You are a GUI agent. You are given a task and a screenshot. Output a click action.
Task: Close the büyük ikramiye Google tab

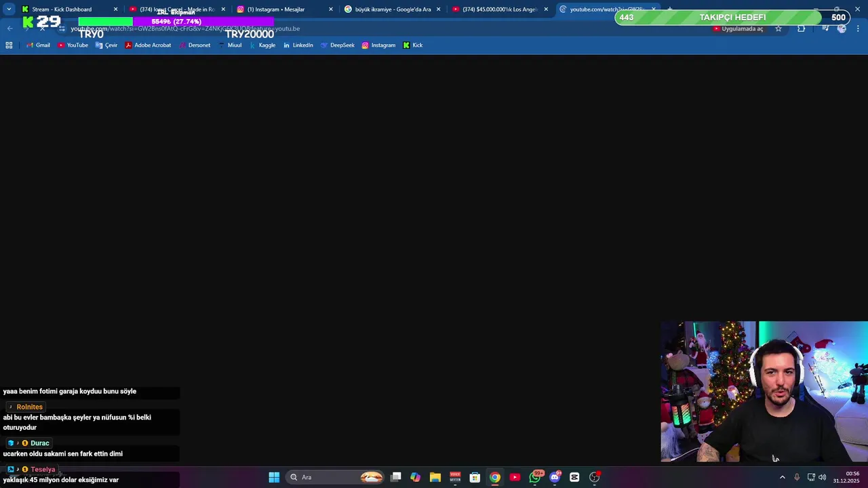439,9
